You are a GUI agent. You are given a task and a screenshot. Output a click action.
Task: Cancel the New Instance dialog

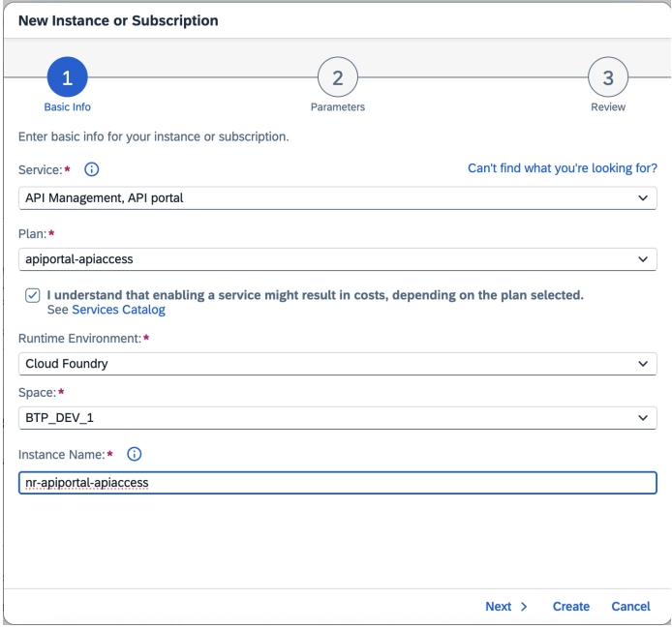pos(630,607)
